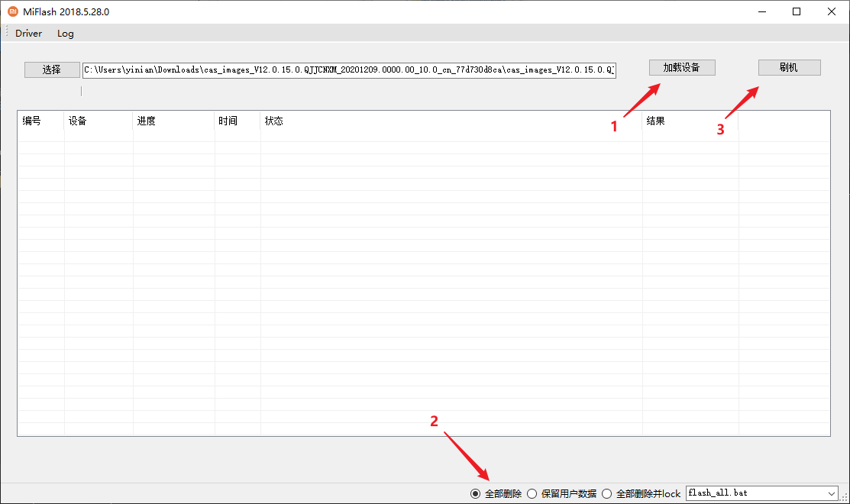This screenshot has height=504, width=850.
Task: Click the 编号 column header
Action: [x=41, y=121]
